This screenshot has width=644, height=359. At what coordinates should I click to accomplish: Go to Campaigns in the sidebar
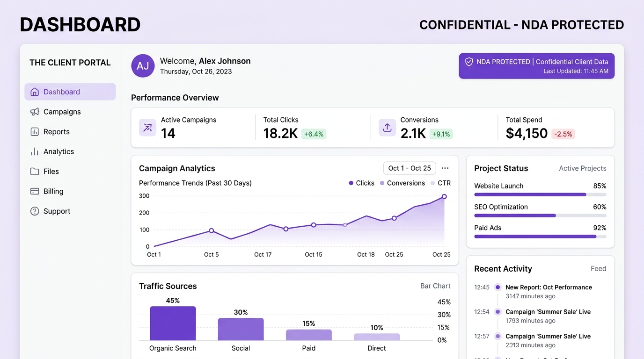pos(70,112)
